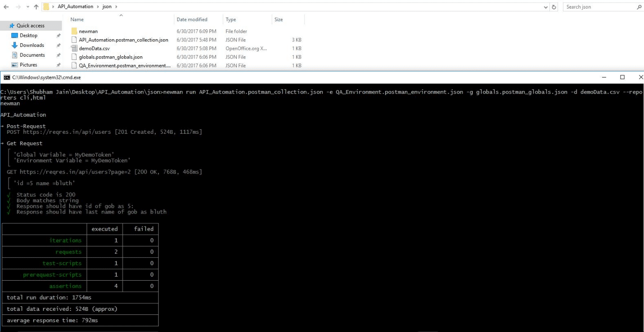The width and height of the screenshot is (644, 332).
Task: Click 'total run duration: 1754ms' text
Action: point(49,297)
